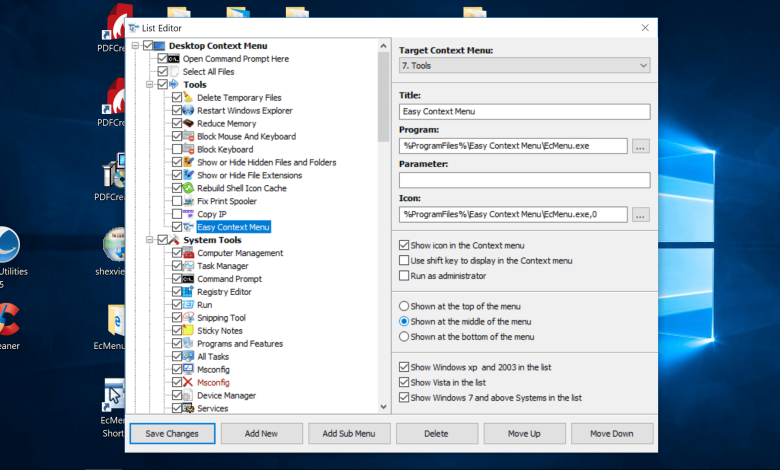Click the Delete button
This screenshot has height=470, width=780.
(x=436, y=433)
